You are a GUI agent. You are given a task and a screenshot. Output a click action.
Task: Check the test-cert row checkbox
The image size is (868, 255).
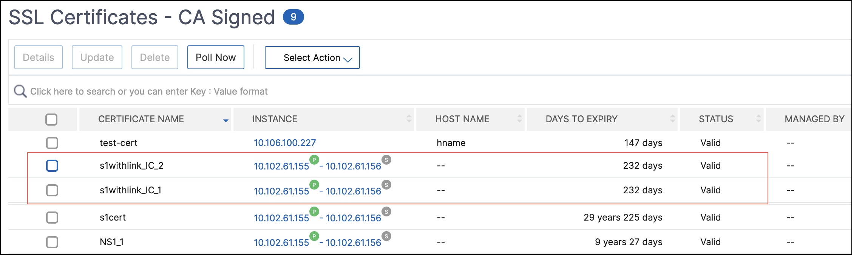click(52, 143)
